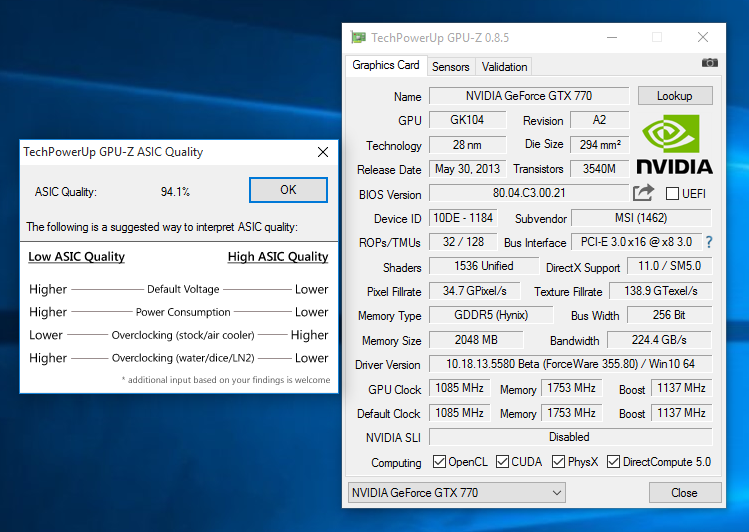Click the Bus Interface question mark icon
Image resolution: width=749 pixels, height=532 pixels.
coord(709,242)
